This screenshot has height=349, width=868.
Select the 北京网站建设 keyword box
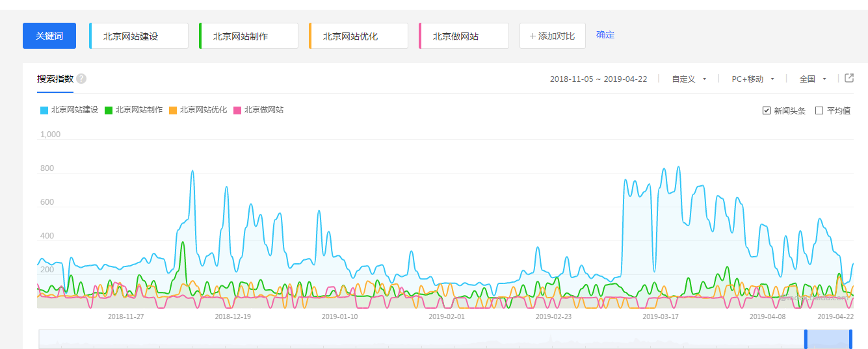138,36
